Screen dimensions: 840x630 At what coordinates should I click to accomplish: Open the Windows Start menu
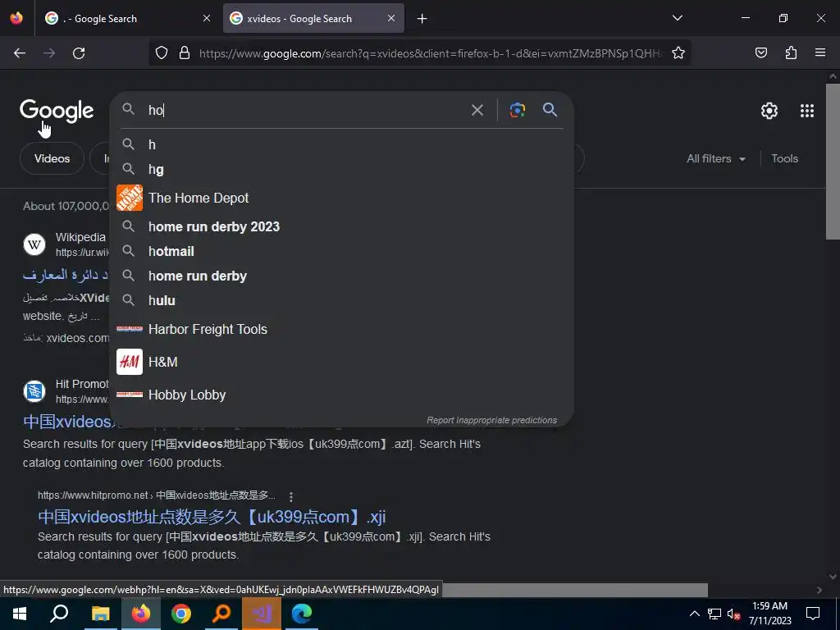[x=20, y=614]
